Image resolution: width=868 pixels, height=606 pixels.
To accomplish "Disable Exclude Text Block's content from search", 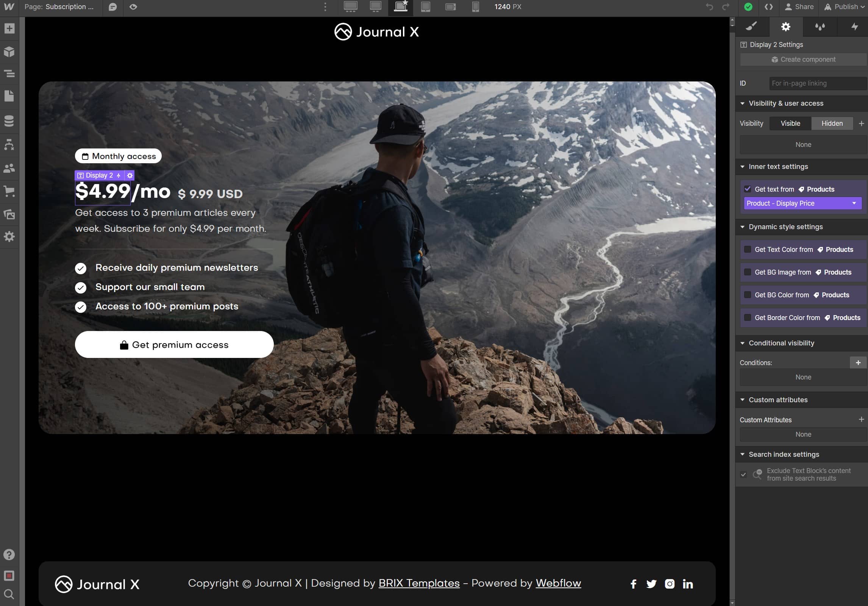I will [743, 475].
